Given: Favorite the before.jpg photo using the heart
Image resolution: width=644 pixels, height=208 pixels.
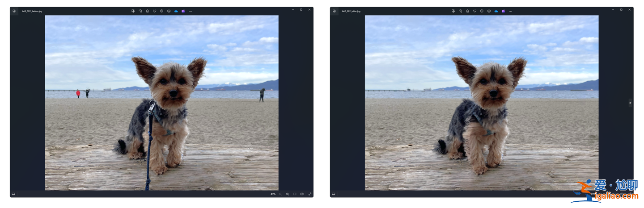Looking at the screenshot, I should [154, 11].
